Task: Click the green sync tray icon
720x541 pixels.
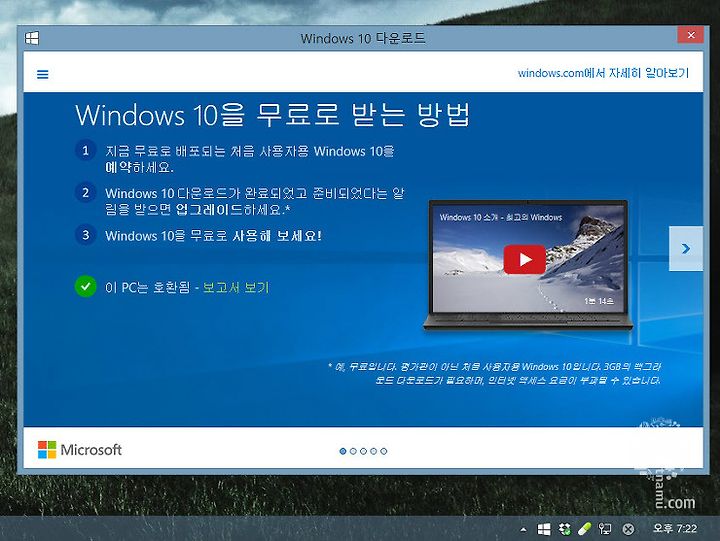Action: pyautogui.click(x=564, y=529)
